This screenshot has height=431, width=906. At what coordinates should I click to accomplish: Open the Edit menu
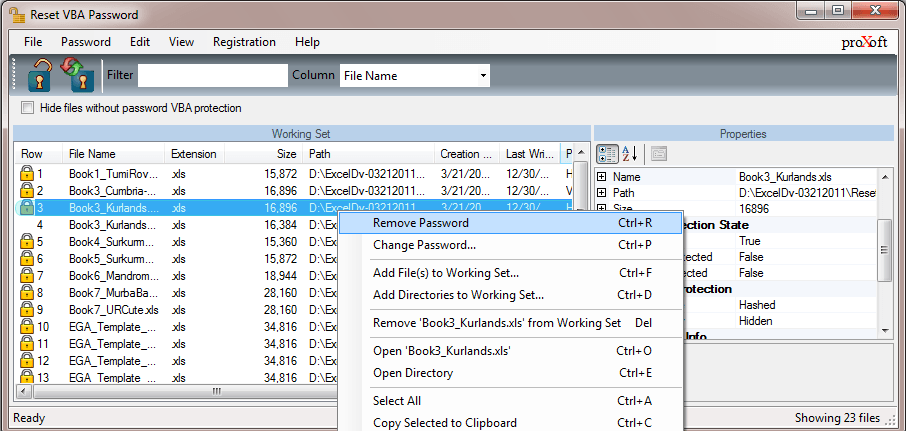(x=140, y=42)
